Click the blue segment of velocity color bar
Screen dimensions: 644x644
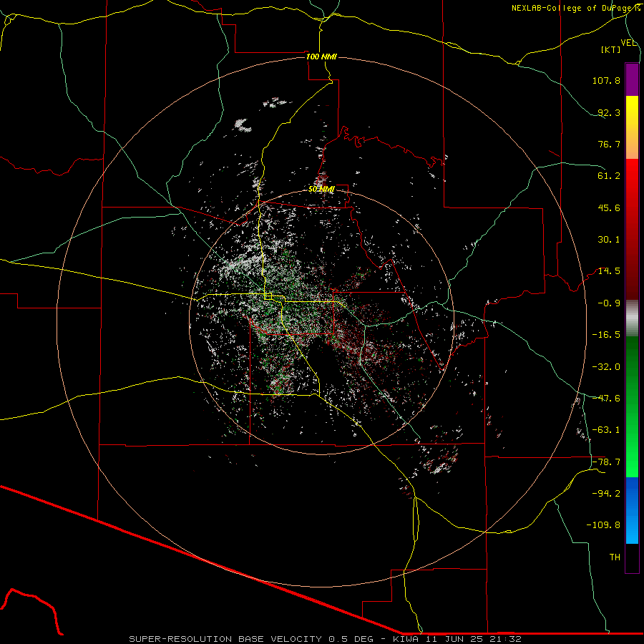[632, 510]
